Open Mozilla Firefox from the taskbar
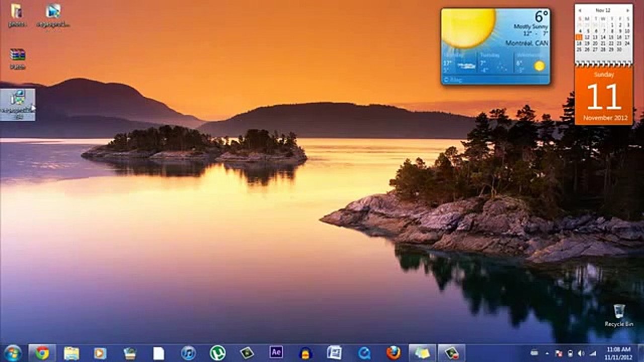 point(393,352)
